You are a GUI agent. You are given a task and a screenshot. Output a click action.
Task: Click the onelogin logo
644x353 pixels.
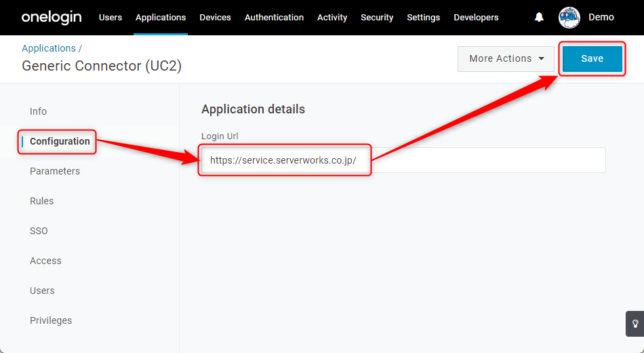52,17
